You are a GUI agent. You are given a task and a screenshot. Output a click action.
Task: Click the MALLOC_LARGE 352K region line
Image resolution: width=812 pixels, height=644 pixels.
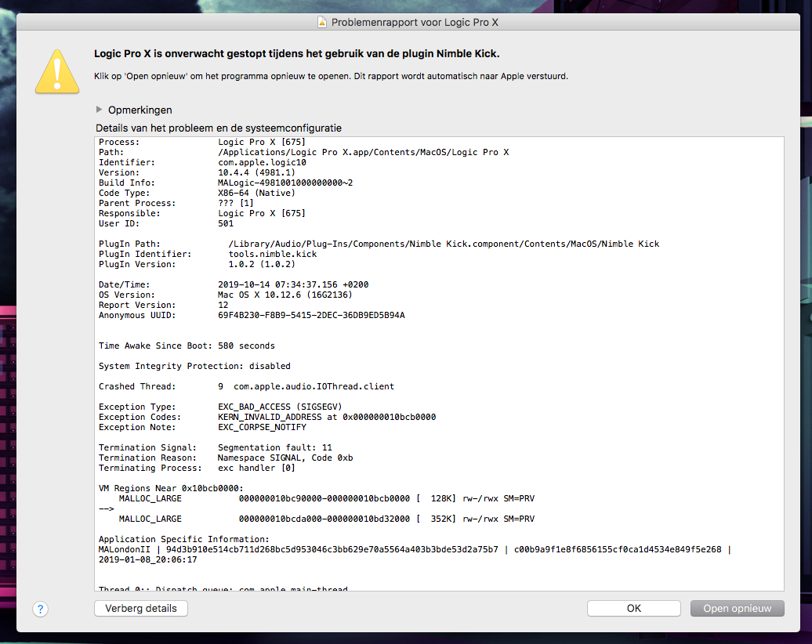point(326,519)
